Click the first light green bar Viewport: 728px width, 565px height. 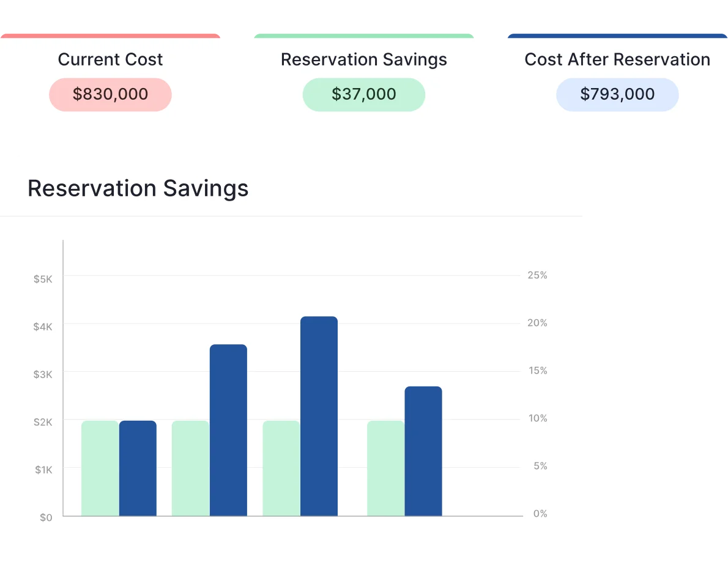click(x=100, y=468)
